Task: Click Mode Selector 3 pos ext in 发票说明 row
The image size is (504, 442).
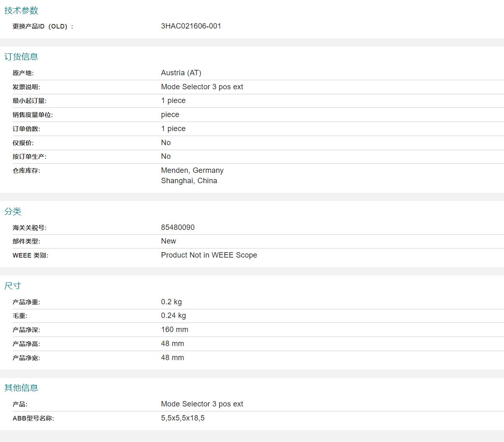Action: coord(202,87)
